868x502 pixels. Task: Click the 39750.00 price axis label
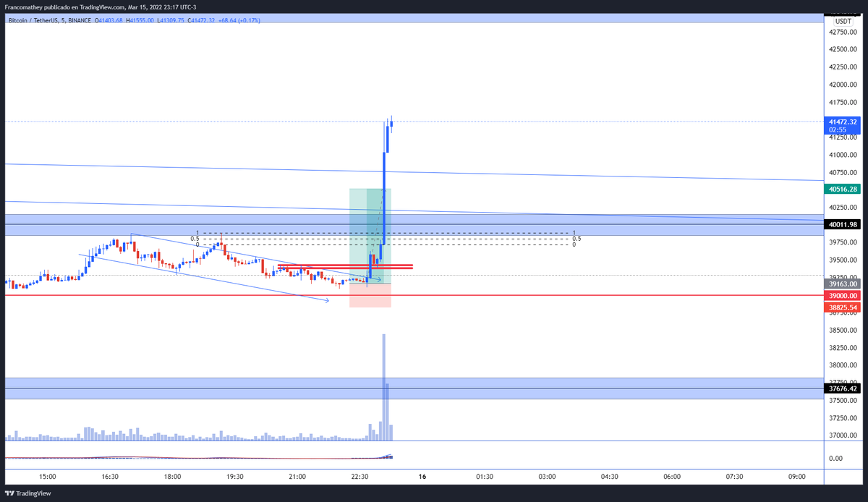click(843, 242)
